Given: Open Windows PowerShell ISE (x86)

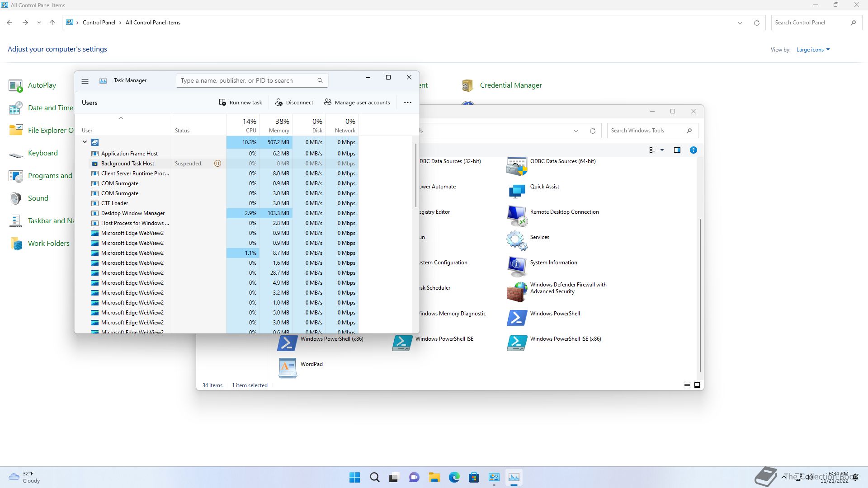Looking at the screenshot, I should pyautogui.click(x=554, y=343).
